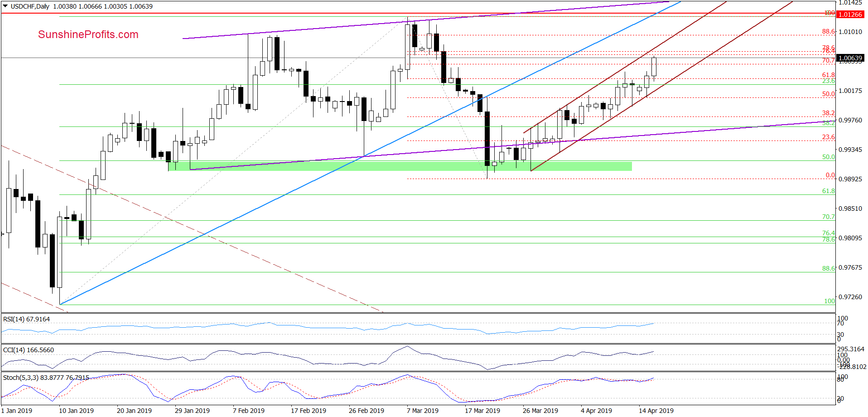Click the RSI scale value 70
The width and height of the screenshot is (868, 417).
tap(840, 323)
